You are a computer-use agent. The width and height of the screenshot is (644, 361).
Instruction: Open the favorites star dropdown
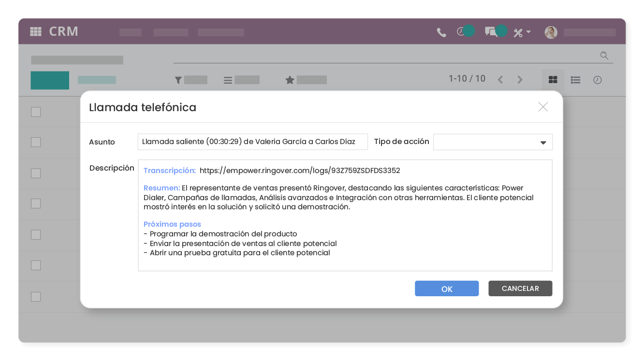[x=290, y=80]
